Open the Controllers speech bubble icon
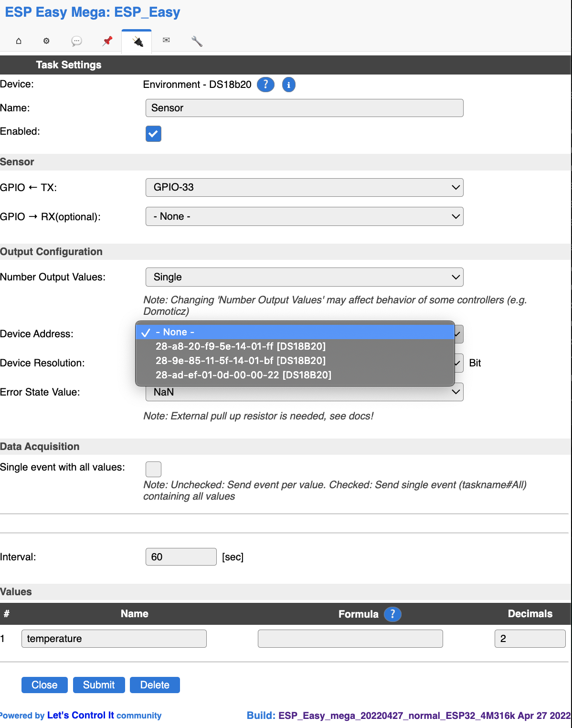 [76, 41]
